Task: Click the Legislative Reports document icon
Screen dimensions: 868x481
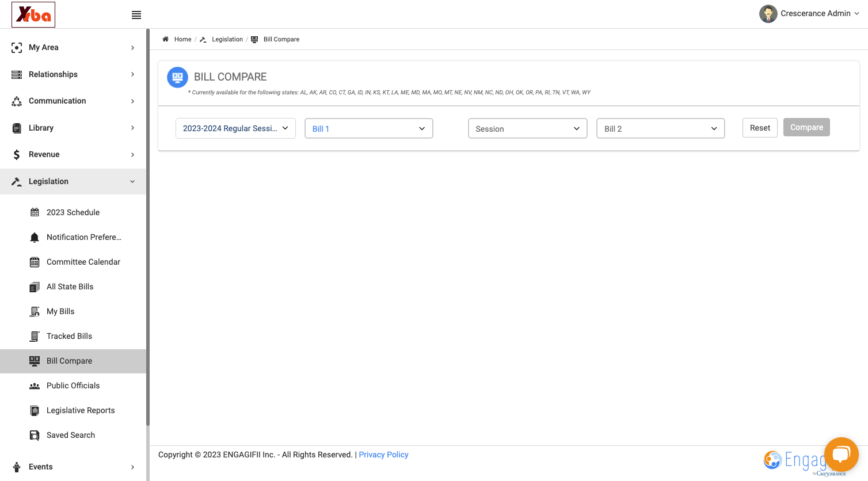Action: coord(35,411)
